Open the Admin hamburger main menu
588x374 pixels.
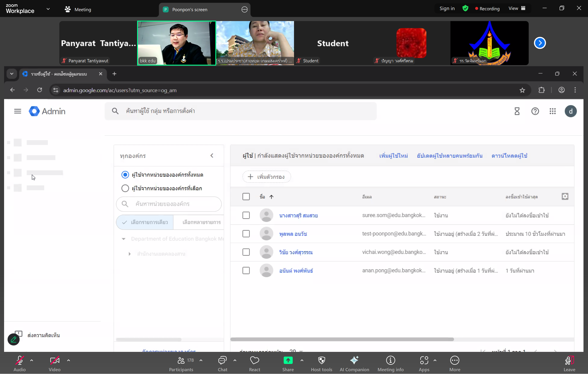click(x=18, y=111)
